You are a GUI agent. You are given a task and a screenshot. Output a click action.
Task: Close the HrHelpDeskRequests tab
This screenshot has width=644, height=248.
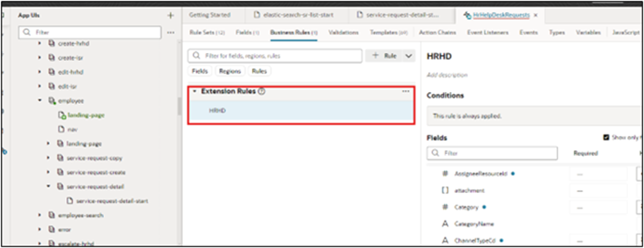pyautogui.click(x=535, y=15)
